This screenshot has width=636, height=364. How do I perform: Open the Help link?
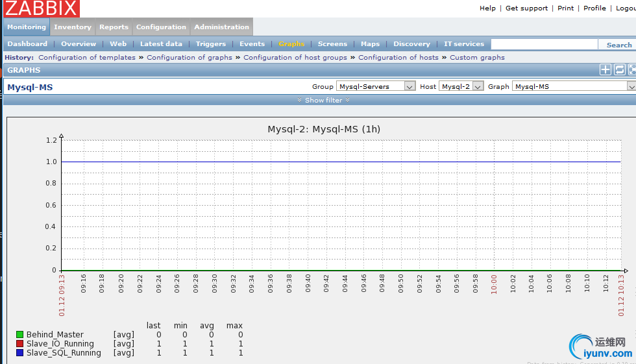[x=487, y=8]
